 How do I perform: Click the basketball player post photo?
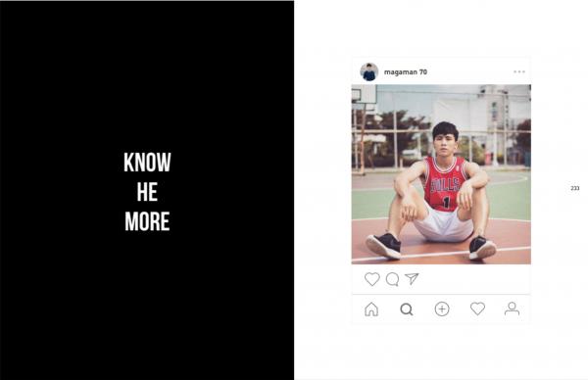click(x=441, y=174)
